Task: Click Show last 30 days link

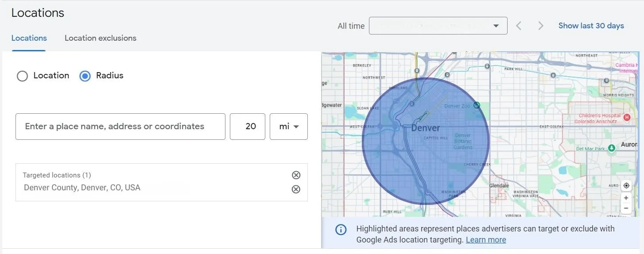Action: [591, 26]
